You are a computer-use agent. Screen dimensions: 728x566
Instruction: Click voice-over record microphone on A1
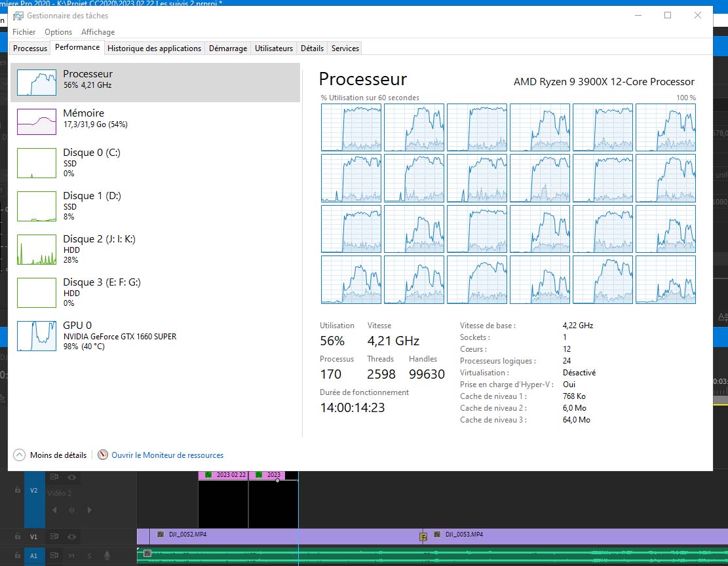coord(107,556)
